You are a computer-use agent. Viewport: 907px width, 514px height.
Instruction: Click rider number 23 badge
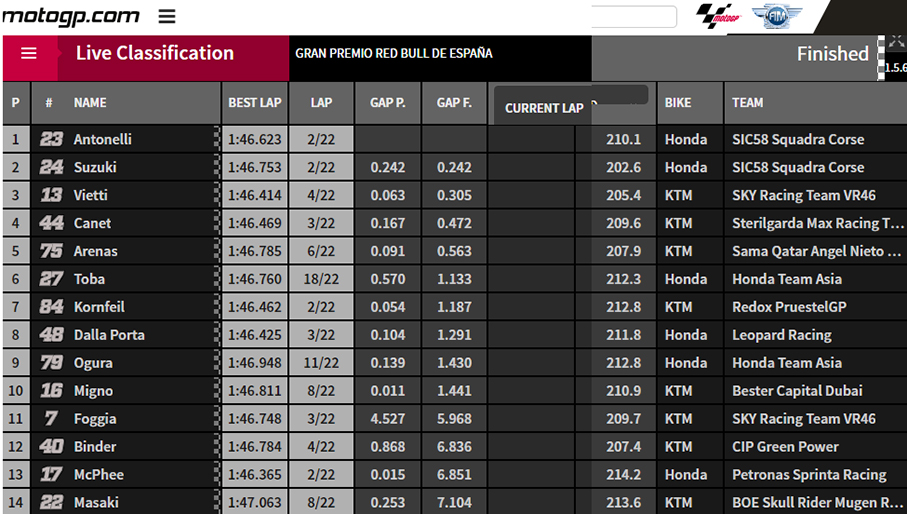(51, 140)
